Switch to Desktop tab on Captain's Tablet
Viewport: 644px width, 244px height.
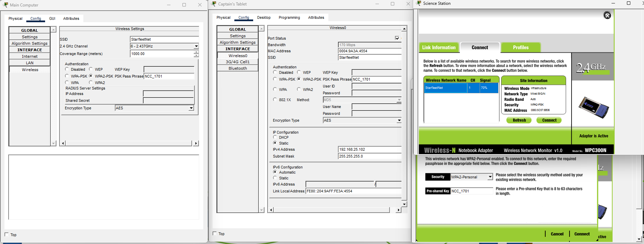tap(264, 17)
